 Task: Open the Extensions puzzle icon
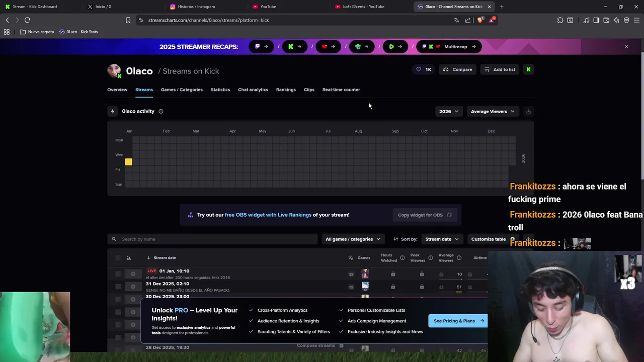click(x=560, y=20)
